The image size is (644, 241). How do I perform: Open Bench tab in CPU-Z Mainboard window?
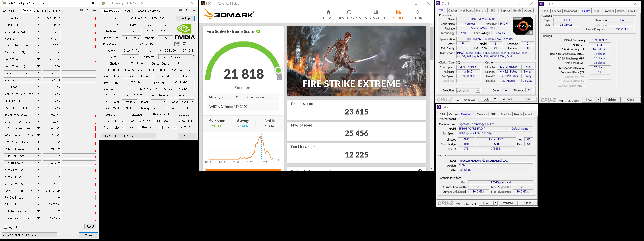click(x=518, y=114)
